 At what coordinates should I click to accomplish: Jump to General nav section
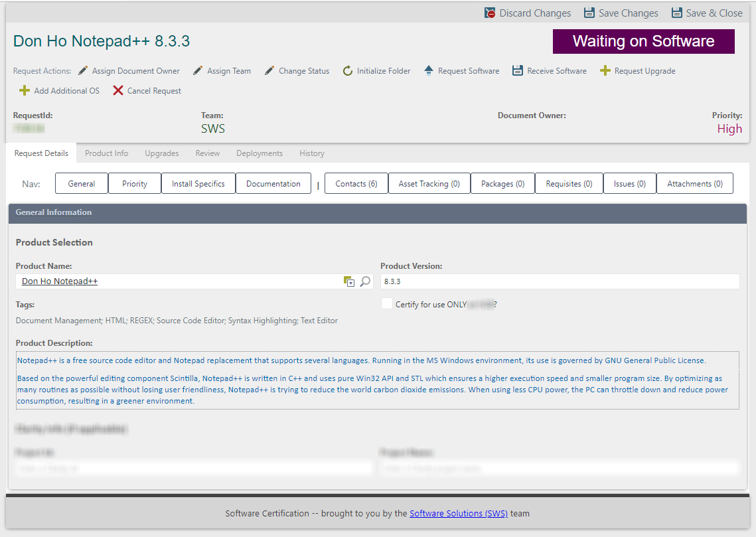82,184
